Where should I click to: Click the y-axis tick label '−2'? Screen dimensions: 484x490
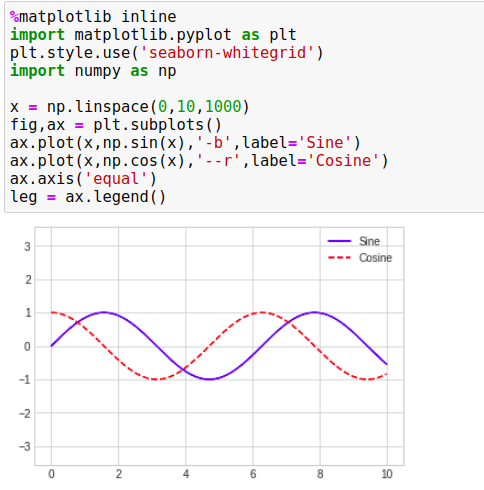[x=25, y=413]
